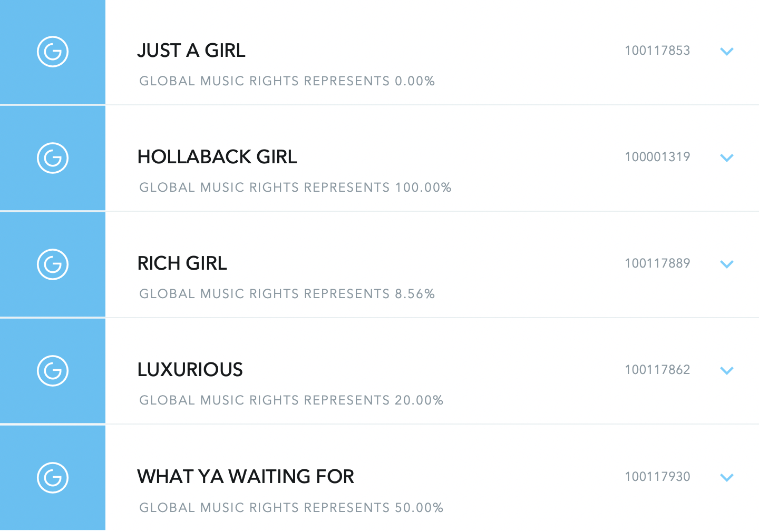Click the song ID 100001319
Image resolution: width=759 pixels, height=532 pixels.
[x=657, y=156]
